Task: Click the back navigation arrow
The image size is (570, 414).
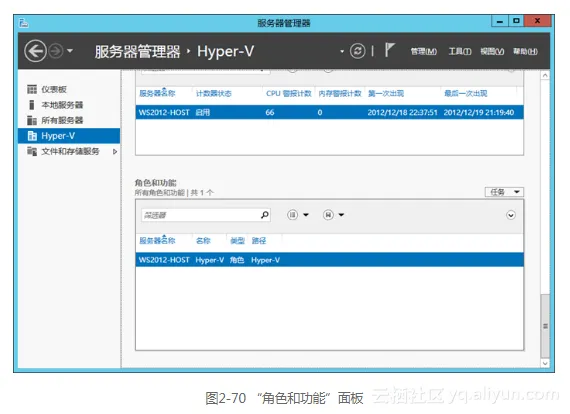Action: 35,51
